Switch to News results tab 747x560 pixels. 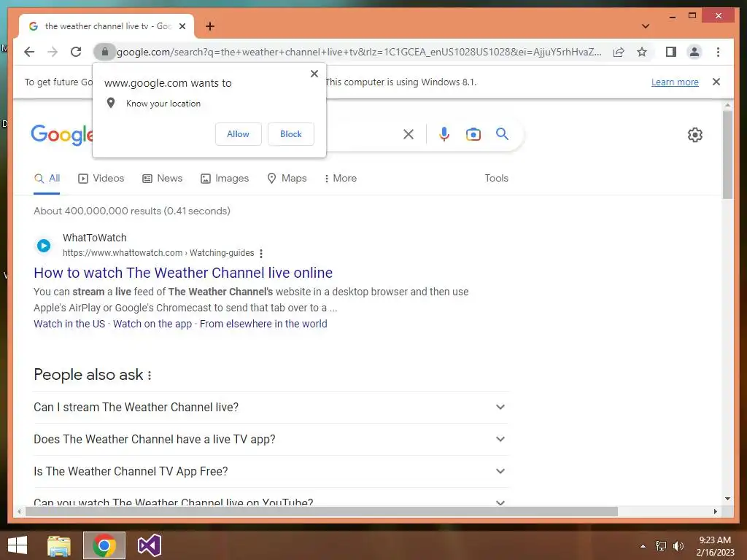pos(162,178)
